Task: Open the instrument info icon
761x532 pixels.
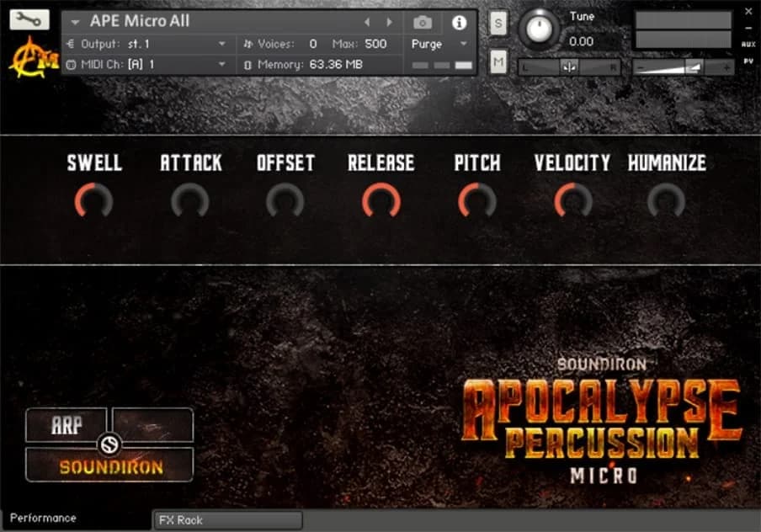Action: [459, 23]
